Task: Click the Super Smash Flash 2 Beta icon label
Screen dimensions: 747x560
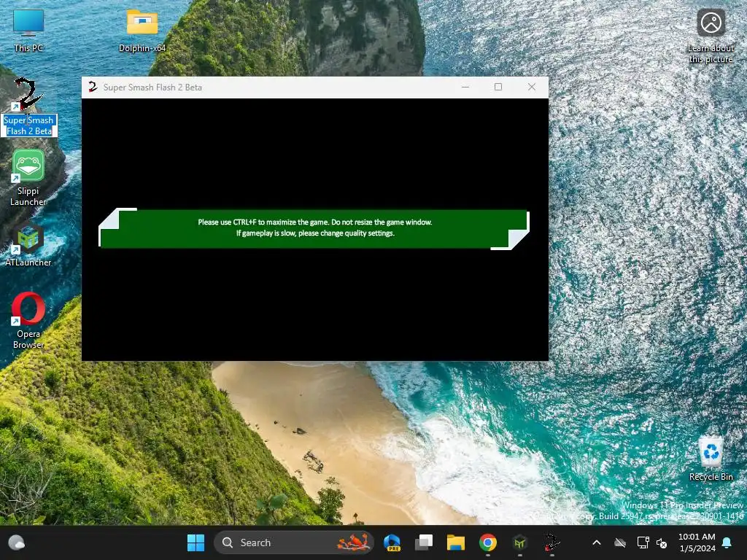Action: click(29, 125)
